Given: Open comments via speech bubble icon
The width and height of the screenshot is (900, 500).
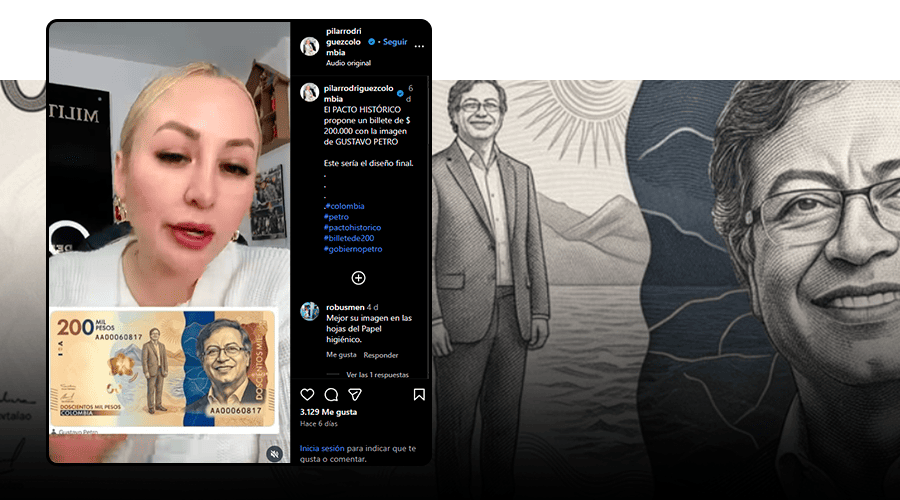Looking at the screenshot, I should click(x=331, y=395).
